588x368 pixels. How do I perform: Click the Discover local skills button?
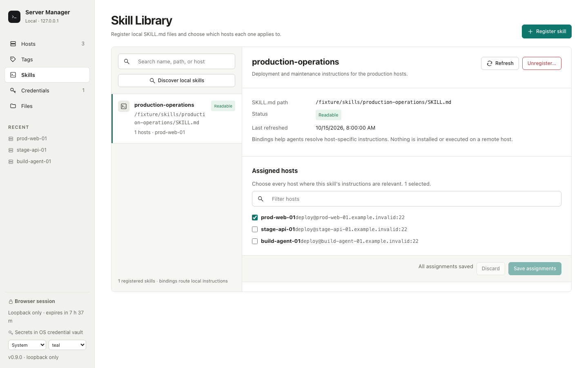(x=176, y=81)
